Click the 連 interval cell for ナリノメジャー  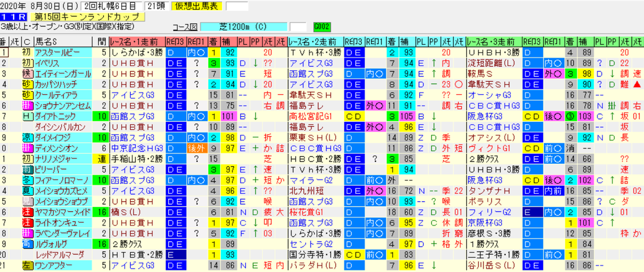click(x=101, y=159)
